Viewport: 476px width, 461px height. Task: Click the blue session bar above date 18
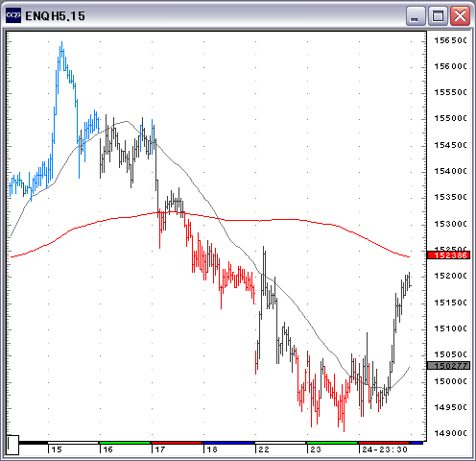tap(228, 443)
